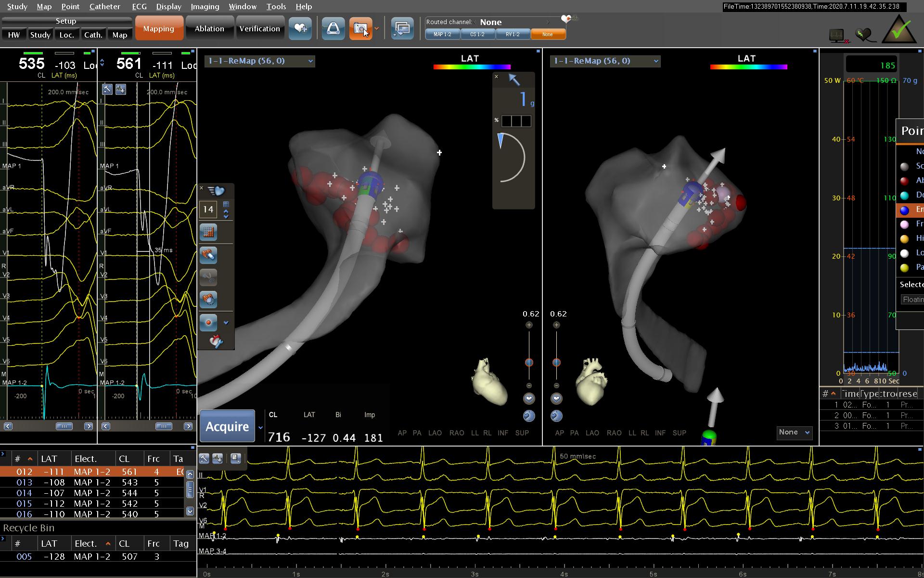Screen dimensions: 924x578
Task: Open the heart with wrench settings icon
Action: pos(216,342)
